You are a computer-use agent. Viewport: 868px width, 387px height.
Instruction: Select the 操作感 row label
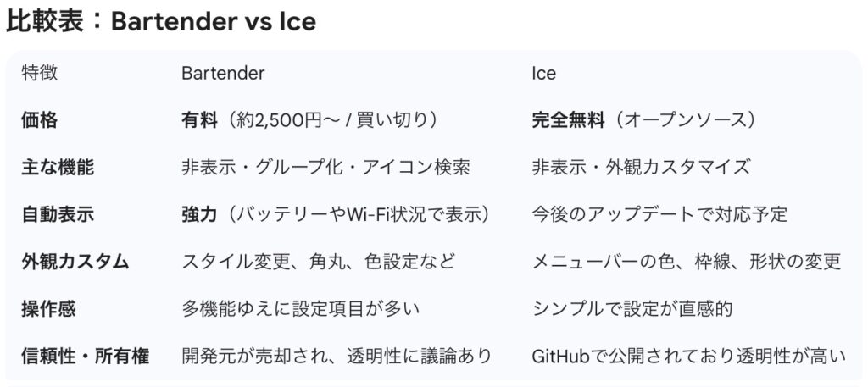coord(48,308)
